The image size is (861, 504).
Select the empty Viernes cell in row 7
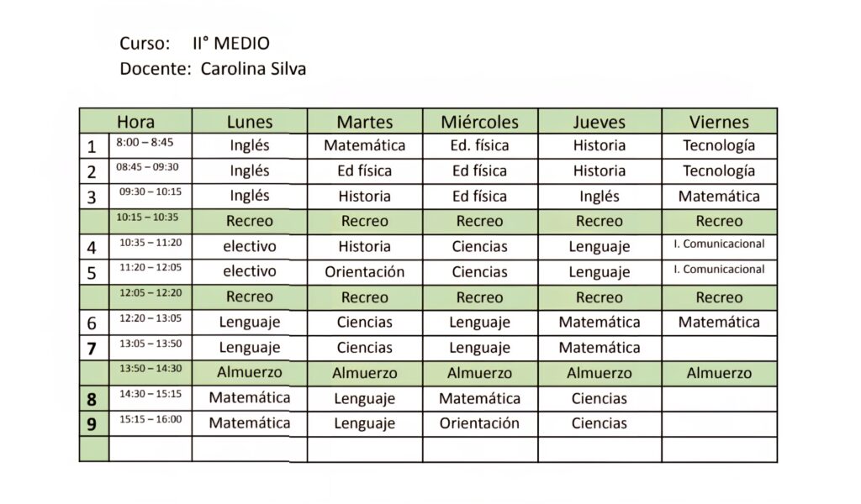click(x=720, y=349)
